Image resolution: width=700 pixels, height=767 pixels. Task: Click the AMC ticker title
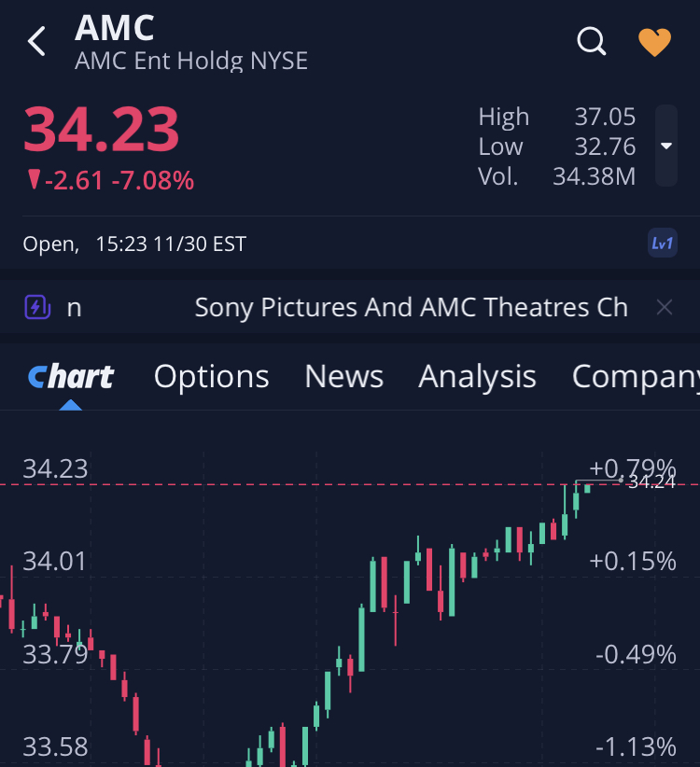115,28
